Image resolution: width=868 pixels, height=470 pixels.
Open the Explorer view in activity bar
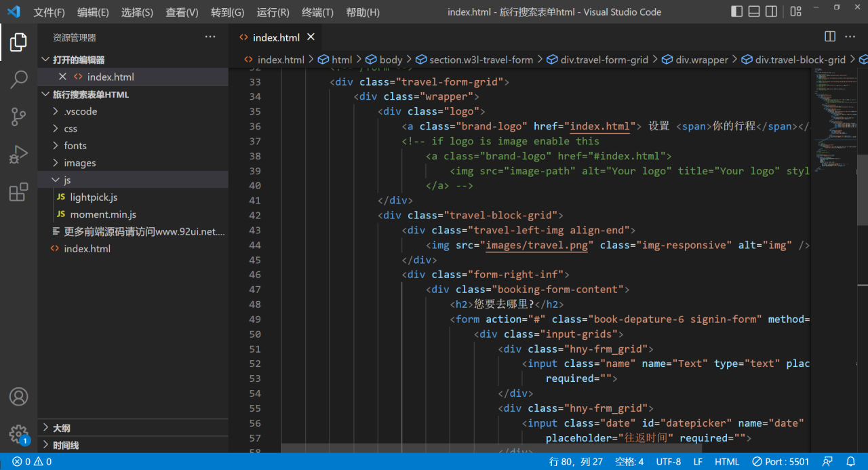point(18,43)
